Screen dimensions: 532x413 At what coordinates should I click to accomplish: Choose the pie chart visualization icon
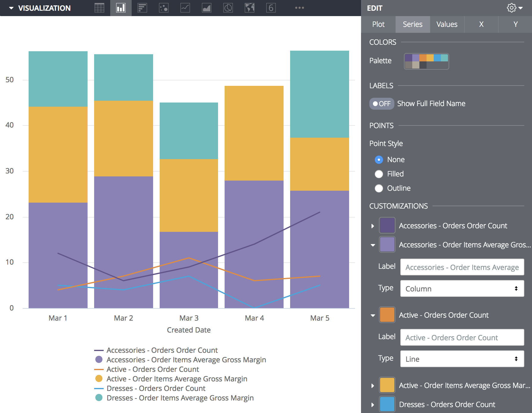tap(228, 8)
